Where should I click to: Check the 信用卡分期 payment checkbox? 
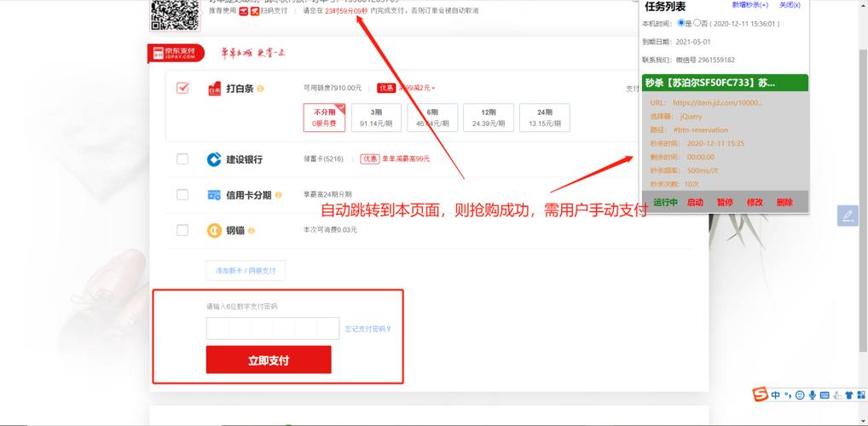click(x=182, y=195)
